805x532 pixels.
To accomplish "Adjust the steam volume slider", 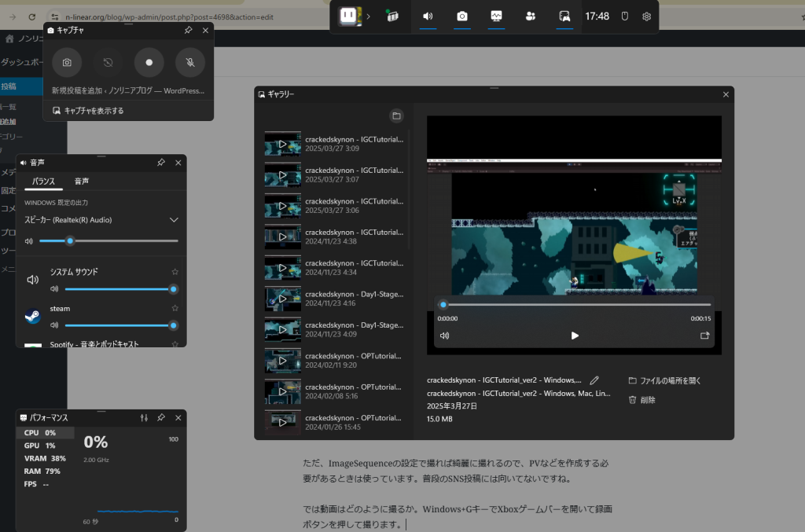I will tap(120, 325).
